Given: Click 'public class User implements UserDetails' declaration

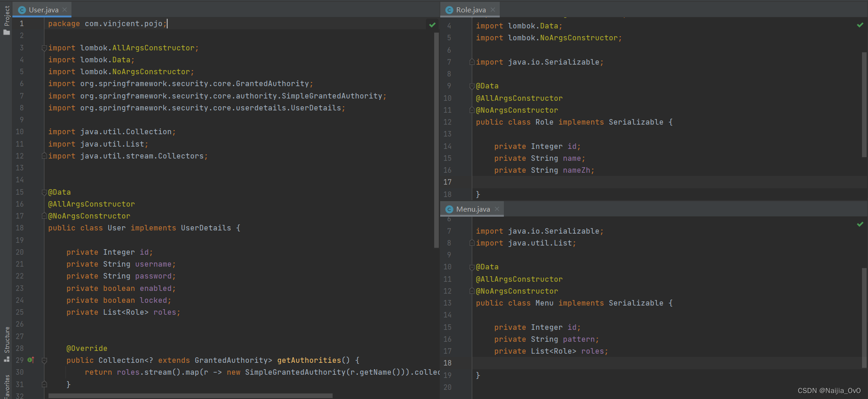Looking at the screenshot, I should click(144, 228).
